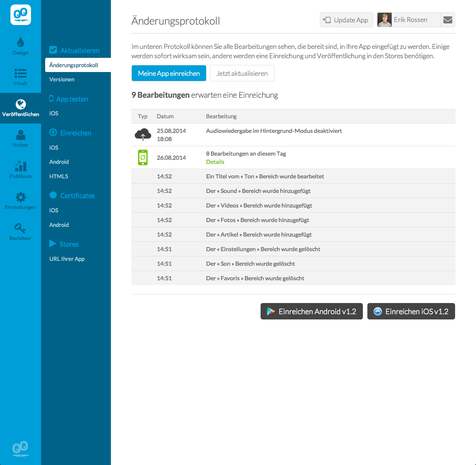Screen dimensions: 476x465
Task: Click the 14:52 time in the Sound row
Action: [164, 191]
